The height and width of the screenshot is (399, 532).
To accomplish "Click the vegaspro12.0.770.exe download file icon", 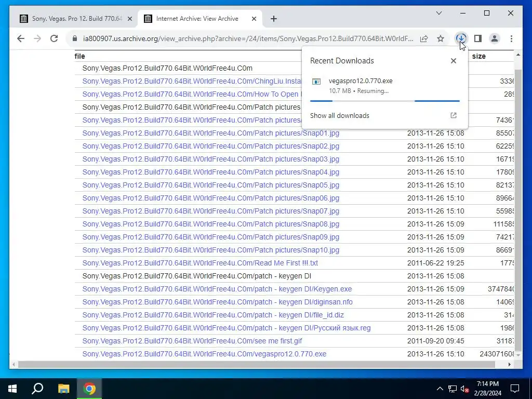I will 316,82.
